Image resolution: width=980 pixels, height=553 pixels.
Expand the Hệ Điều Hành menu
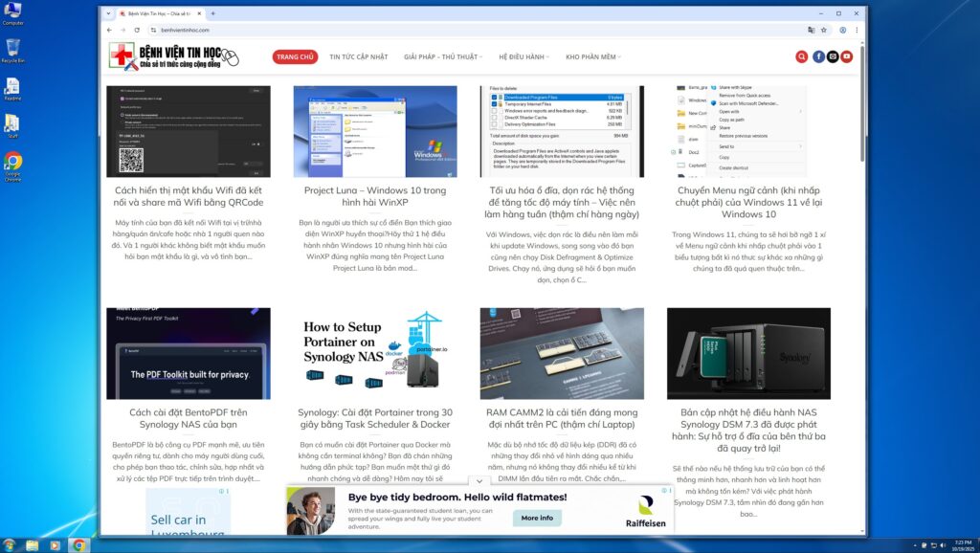(523, 56)
